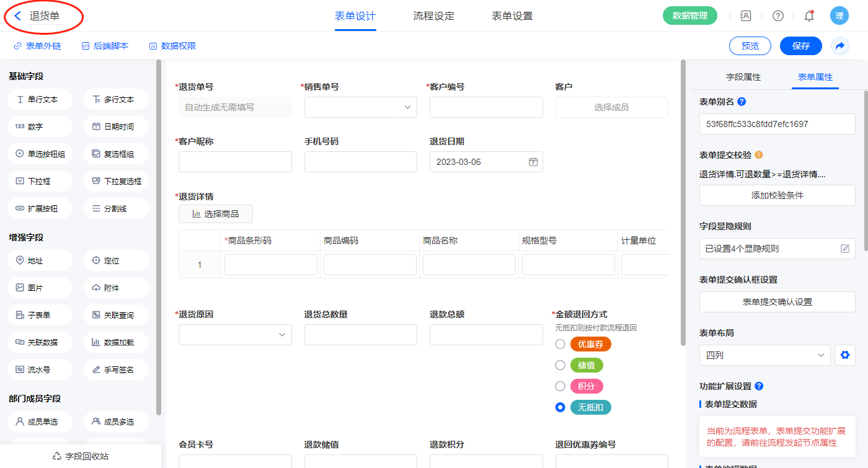This screenshot has width=868, height=468.
Task: Click the 保存 button
Action: click(800, 46)
